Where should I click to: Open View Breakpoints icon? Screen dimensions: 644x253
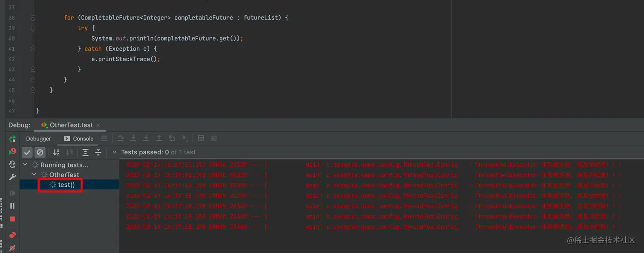tap(12, 235)
